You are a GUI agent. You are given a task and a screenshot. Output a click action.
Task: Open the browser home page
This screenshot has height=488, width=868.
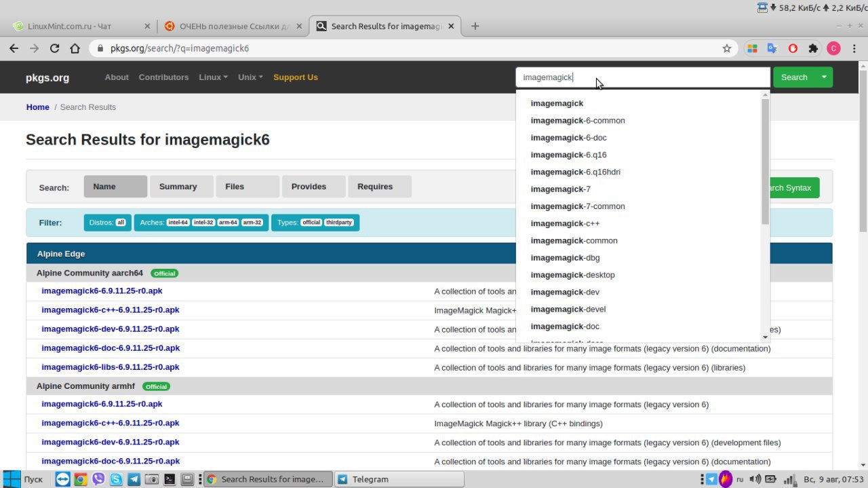coord(75,48)
